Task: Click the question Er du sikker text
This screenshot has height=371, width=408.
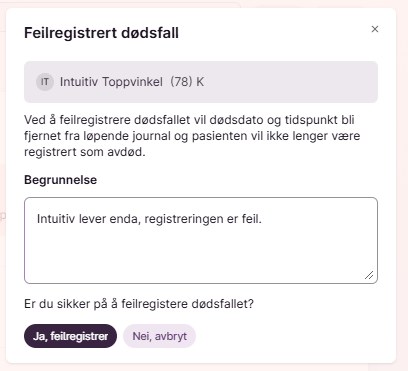Action: click(139, 304)
